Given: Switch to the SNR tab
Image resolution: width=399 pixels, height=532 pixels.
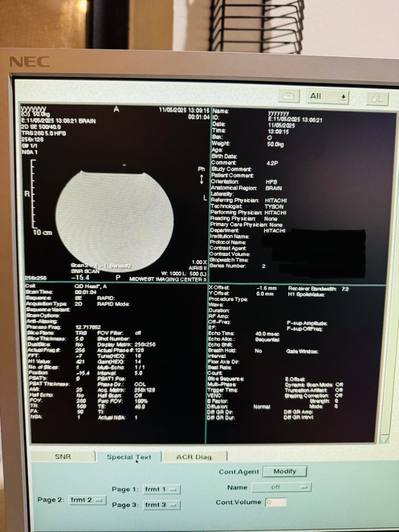Looking at the screenshot, I should tap(63, 457).
